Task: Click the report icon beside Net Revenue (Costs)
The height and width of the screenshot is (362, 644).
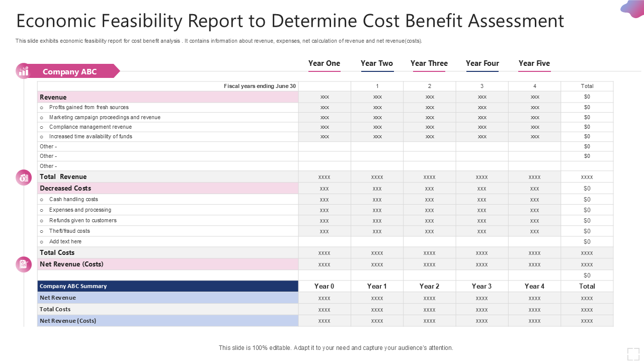Action: pyautogui.click(x=24, y=264)
